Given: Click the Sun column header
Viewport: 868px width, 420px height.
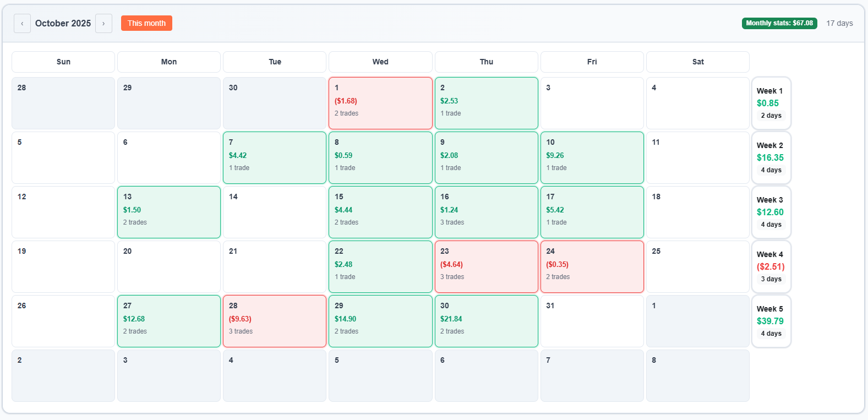Looking at the screenshot, I should pyautogui.click(x=63, y=62).
